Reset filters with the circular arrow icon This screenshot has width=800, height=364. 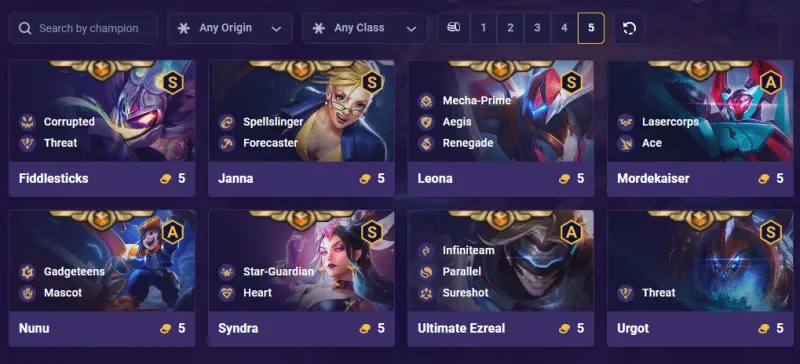coord(630,28)
